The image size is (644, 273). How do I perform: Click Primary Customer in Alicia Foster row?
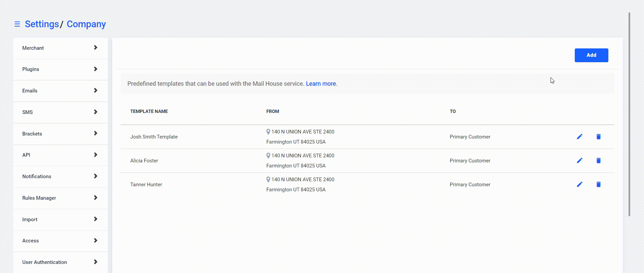(470, 161)
